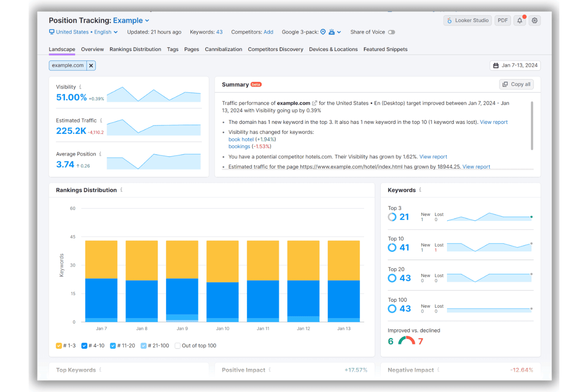Go to the Cannibalization tab
The width and height of the screenshot is (588, 392).
tap(223, 49)
